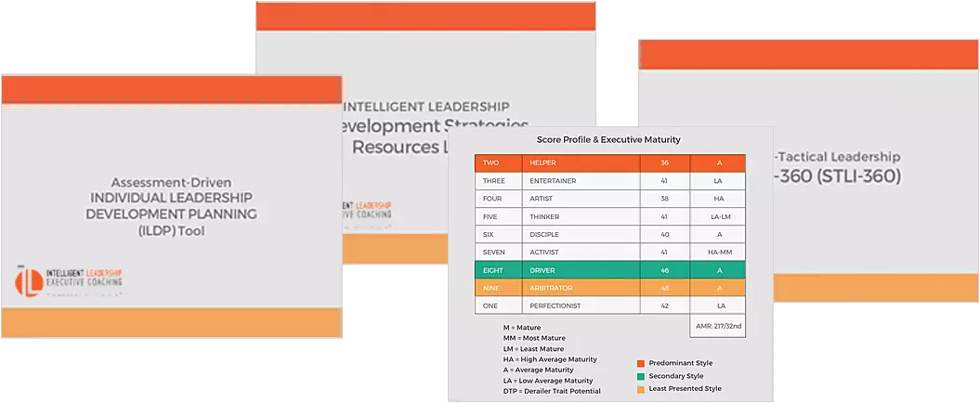Click the score 36 in the Helper row
Image resolution: width=980 pixels, height=403 pixels.
click(664, 163)
